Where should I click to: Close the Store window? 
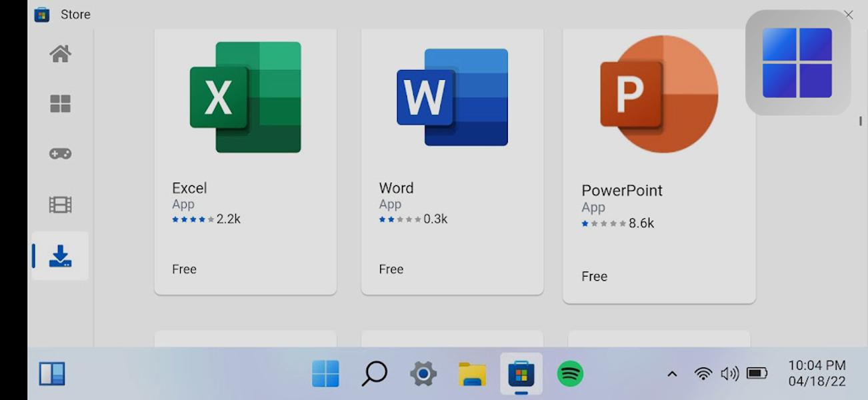coord(849,15)
